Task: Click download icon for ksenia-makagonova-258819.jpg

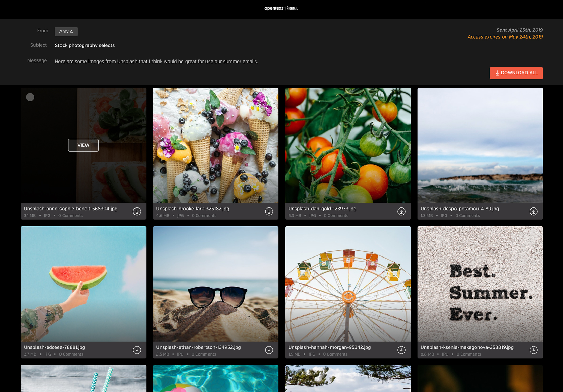Action: [533, 350]
